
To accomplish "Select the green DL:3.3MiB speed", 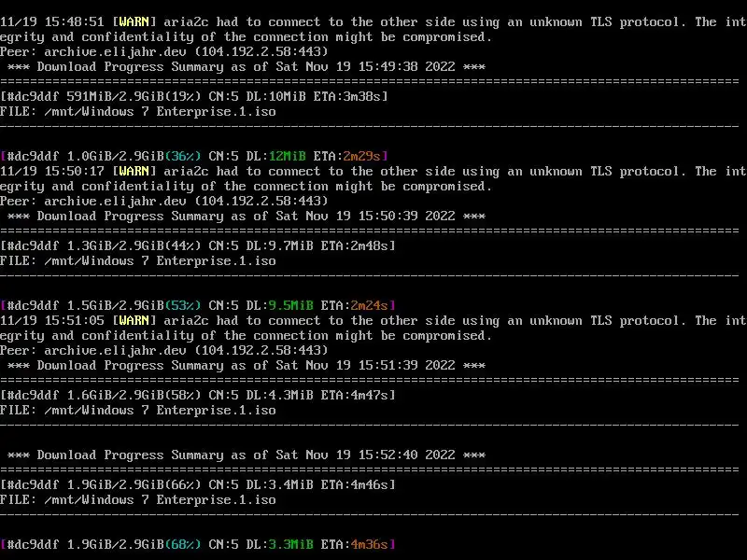I will pyautogui.click(x=279, y=544).
